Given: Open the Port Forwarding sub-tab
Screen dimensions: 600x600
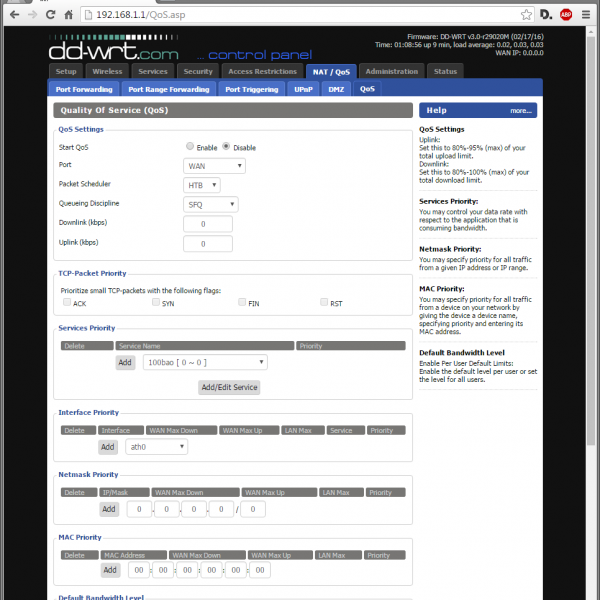Looking at the screenshot, I should click(85, 89).
